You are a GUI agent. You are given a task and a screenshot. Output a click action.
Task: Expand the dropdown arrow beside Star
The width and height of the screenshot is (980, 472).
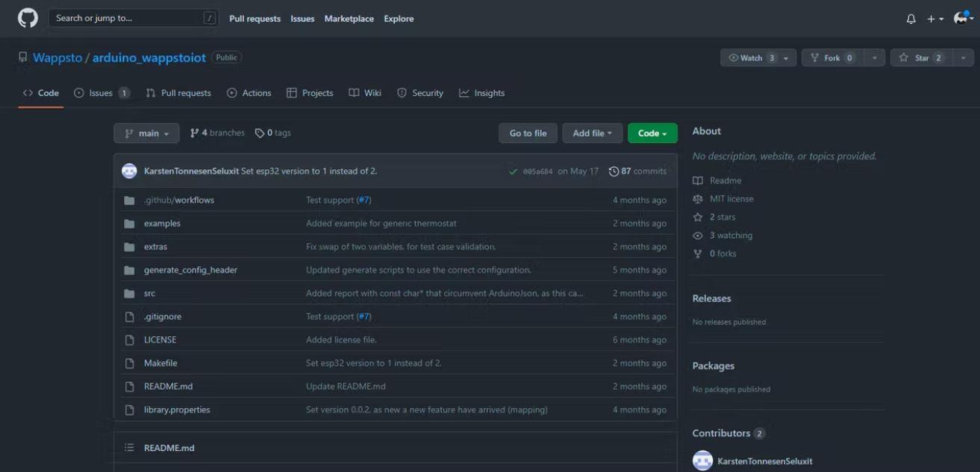[964, 57]
